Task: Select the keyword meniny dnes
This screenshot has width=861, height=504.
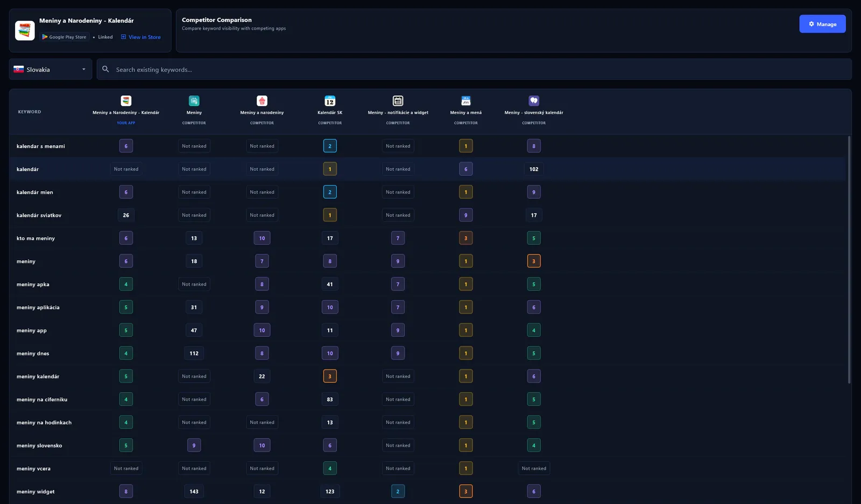Action: click(x=33, y=354)
